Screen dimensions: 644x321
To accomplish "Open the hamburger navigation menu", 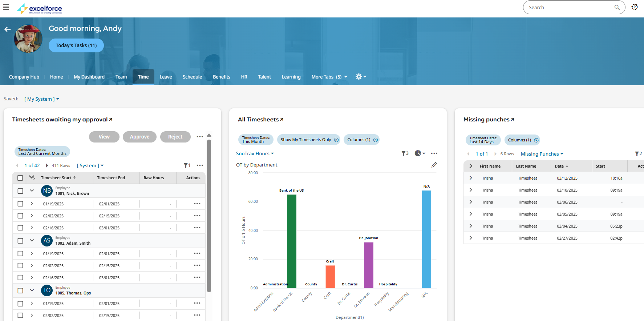I will [6, 7].
